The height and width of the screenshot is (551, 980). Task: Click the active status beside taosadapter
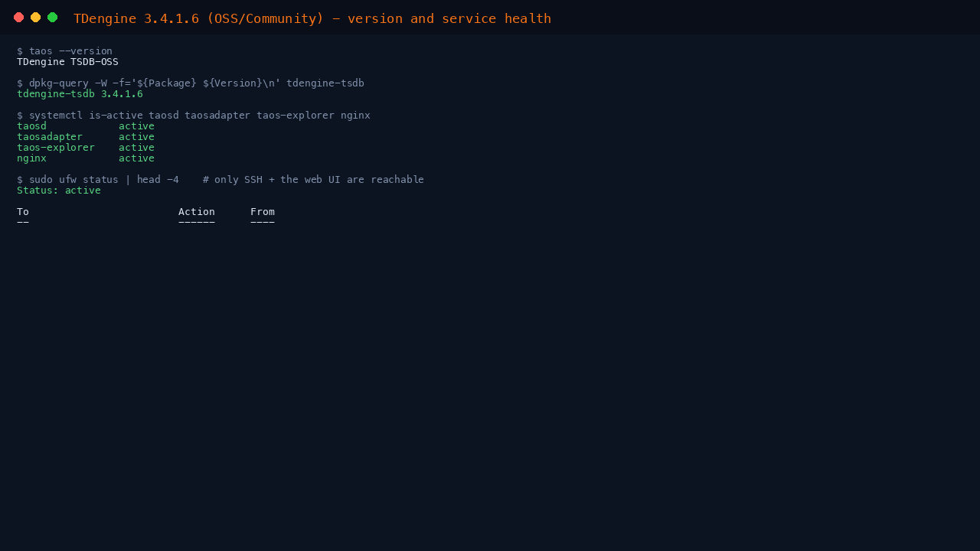(136, 137)
